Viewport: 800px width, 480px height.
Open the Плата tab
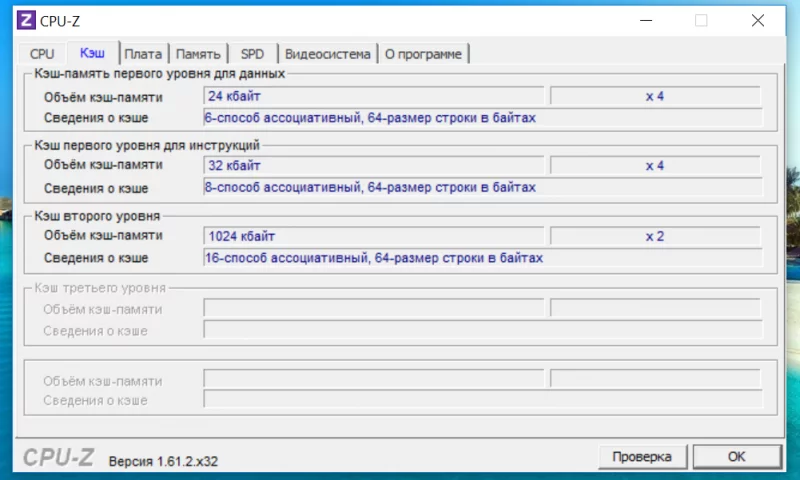coord(143,54)
